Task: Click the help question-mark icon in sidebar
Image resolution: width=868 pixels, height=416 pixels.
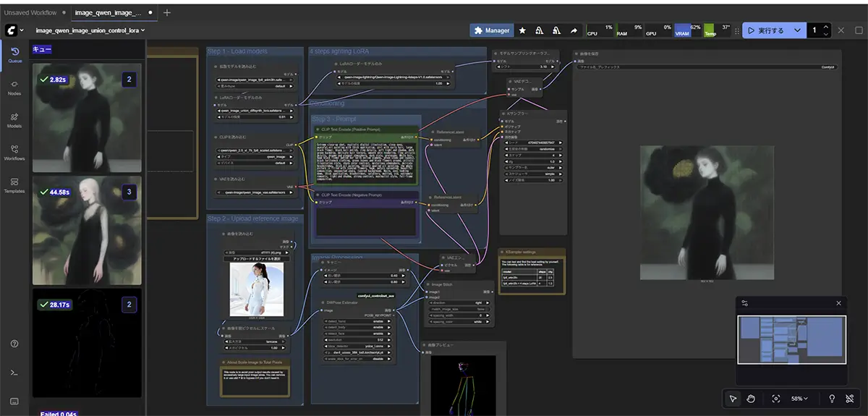Action: pyautogui.click(x=14, y=344)
